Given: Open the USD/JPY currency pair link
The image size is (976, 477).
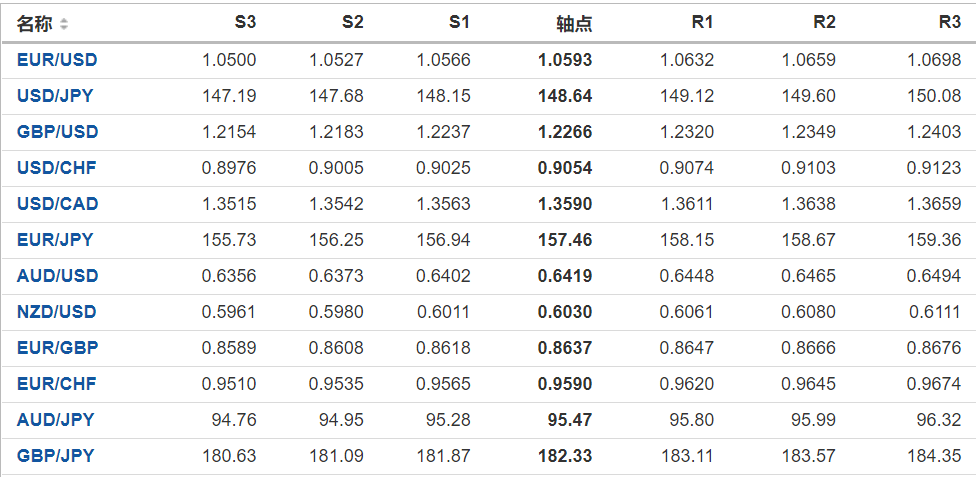Looking at the screenshot, I should [56, 96].
